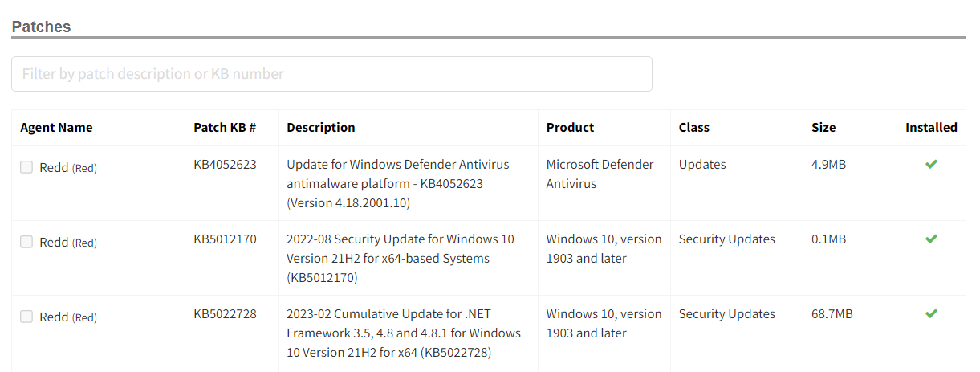Image resolution: width=980 pixels, height=372 pixels.
Task: Click the green installed checkmark for KB4052623
Action: [x=931, y=164]
